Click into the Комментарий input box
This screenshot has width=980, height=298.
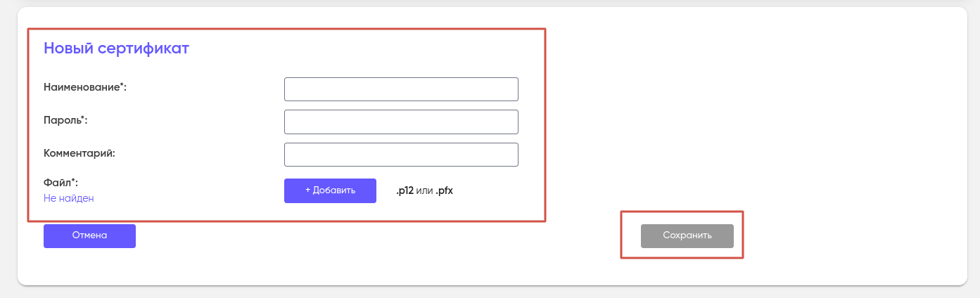point(401,155)
